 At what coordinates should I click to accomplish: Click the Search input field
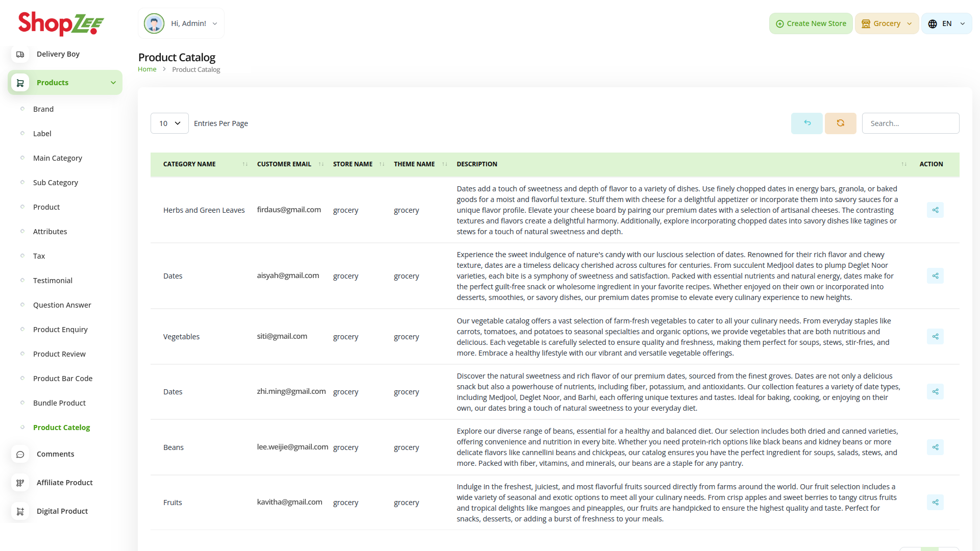(910, 123)
